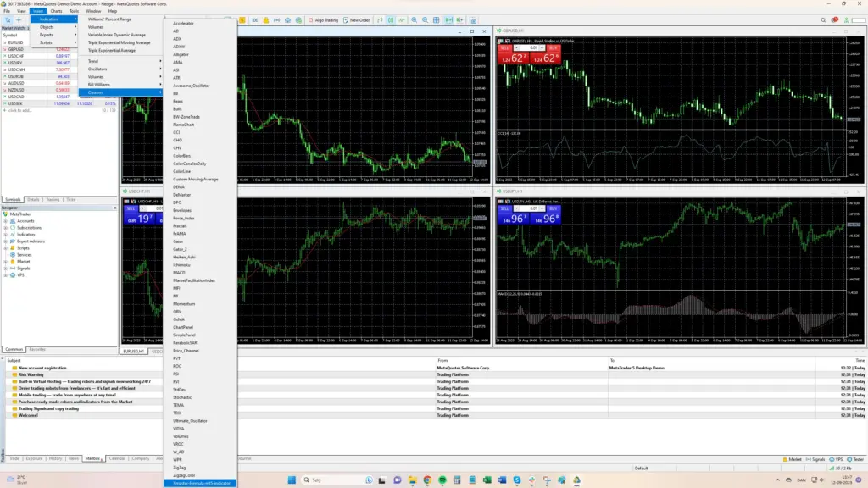
Task: Click the Accounts icon in Navigator
Action: tap(13, 221)
